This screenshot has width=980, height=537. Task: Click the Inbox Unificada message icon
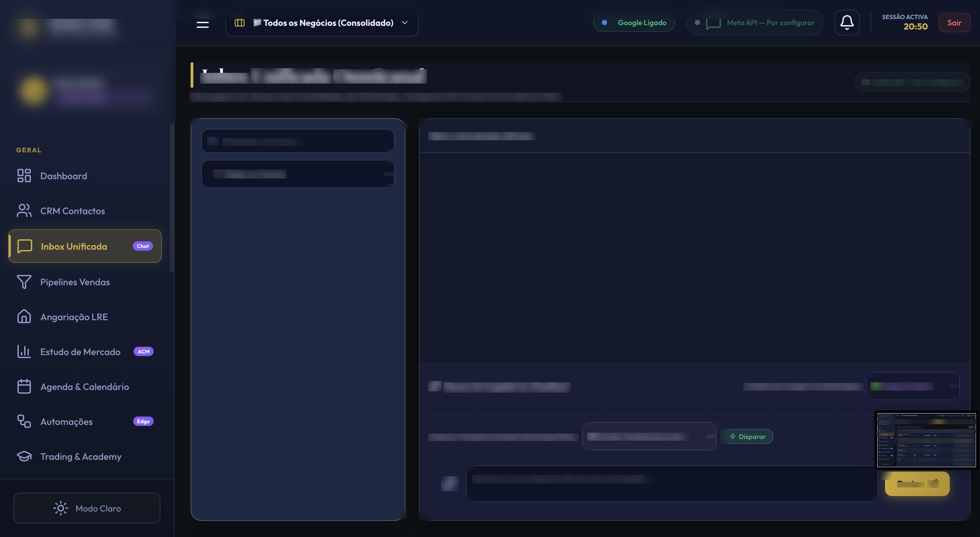click(25, 246)
